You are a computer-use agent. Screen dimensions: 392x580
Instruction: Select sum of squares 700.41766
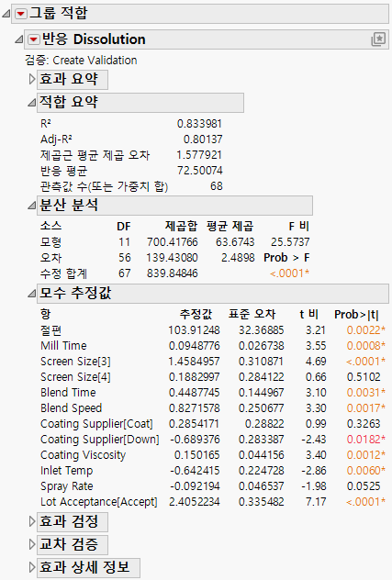click(173, 242)
